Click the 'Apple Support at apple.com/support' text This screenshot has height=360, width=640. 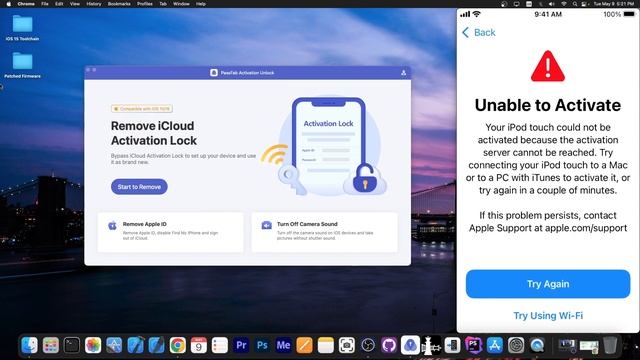point(548,228)
